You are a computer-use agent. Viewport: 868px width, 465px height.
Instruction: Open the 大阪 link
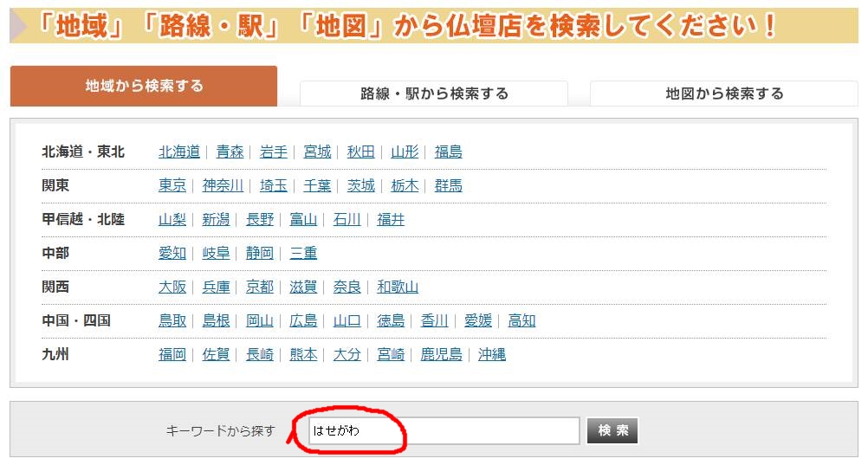coord(172,287)
